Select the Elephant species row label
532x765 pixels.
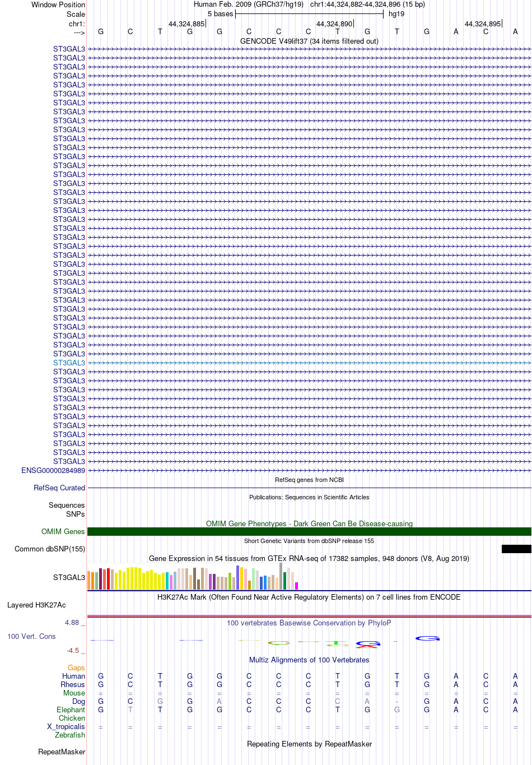point(71,710)
